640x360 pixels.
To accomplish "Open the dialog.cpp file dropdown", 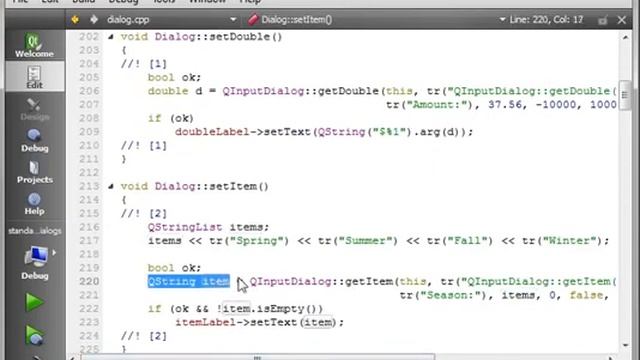I will [x=171, y=19].
